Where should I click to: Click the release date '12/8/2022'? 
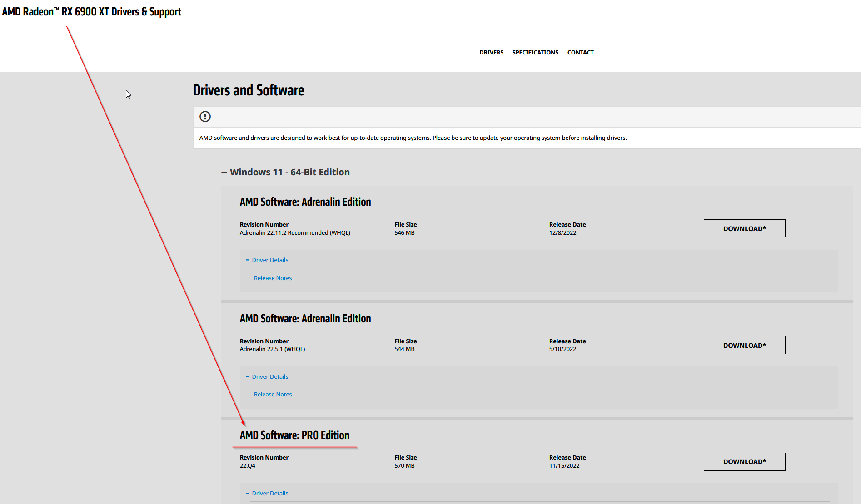pyautogui.click(x=562, y=233)
